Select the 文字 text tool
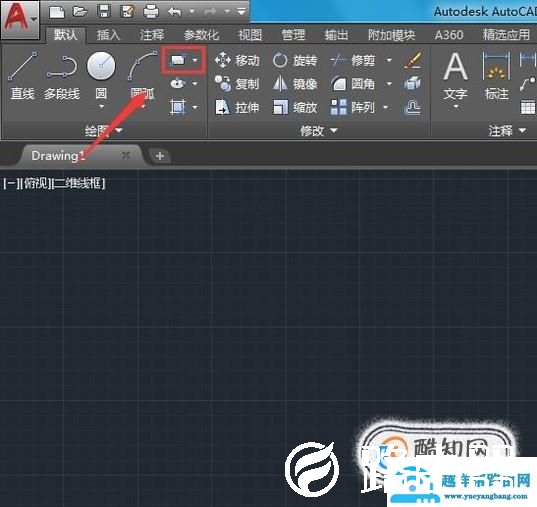 click(455, 76)
